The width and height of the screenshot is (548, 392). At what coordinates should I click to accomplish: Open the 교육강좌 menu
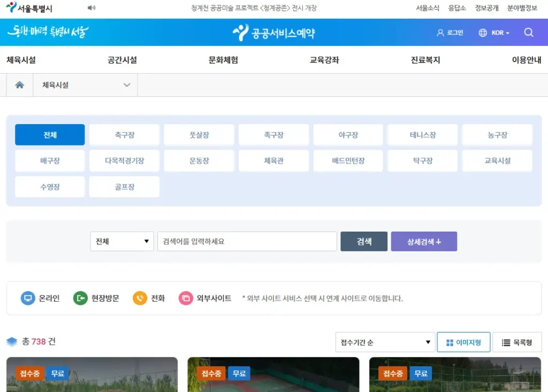[x=324, y=60]
